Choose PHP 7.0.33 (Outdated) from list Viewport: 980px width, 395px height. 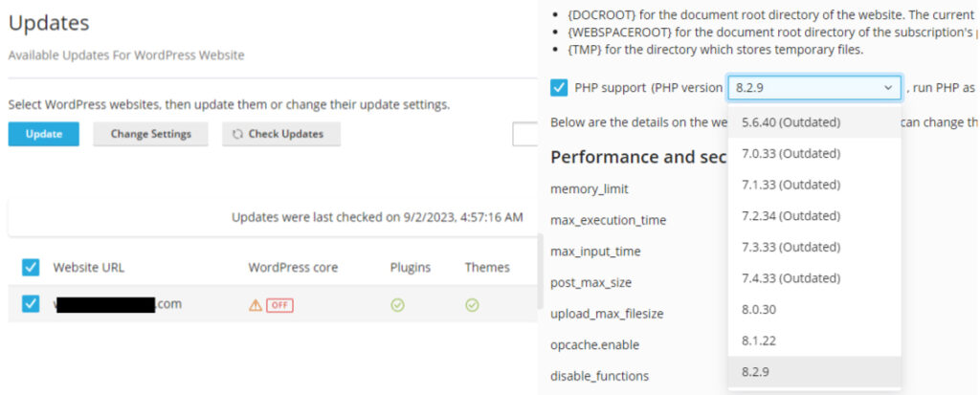(x=791, y=154)
